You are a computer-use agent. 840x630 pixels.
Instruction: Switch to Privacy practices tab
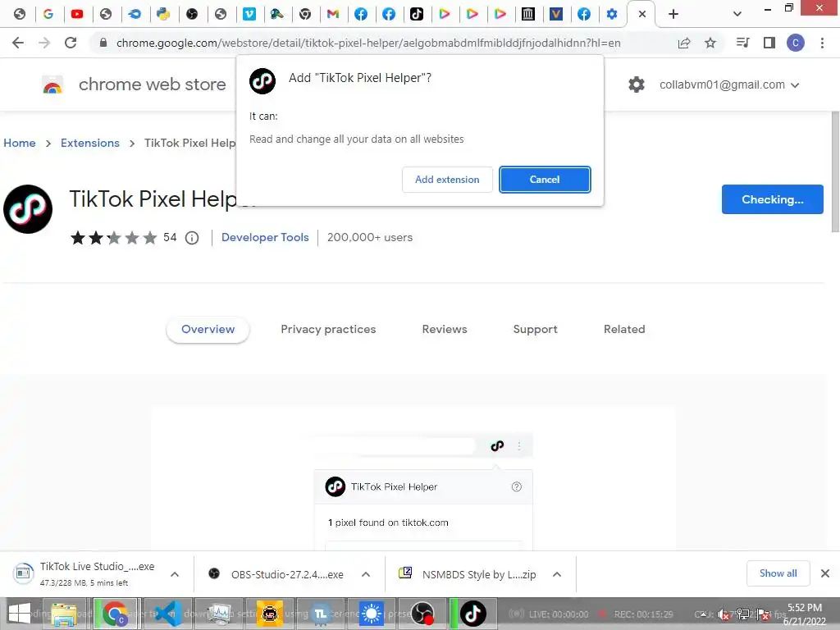click(x=328, y=330)
